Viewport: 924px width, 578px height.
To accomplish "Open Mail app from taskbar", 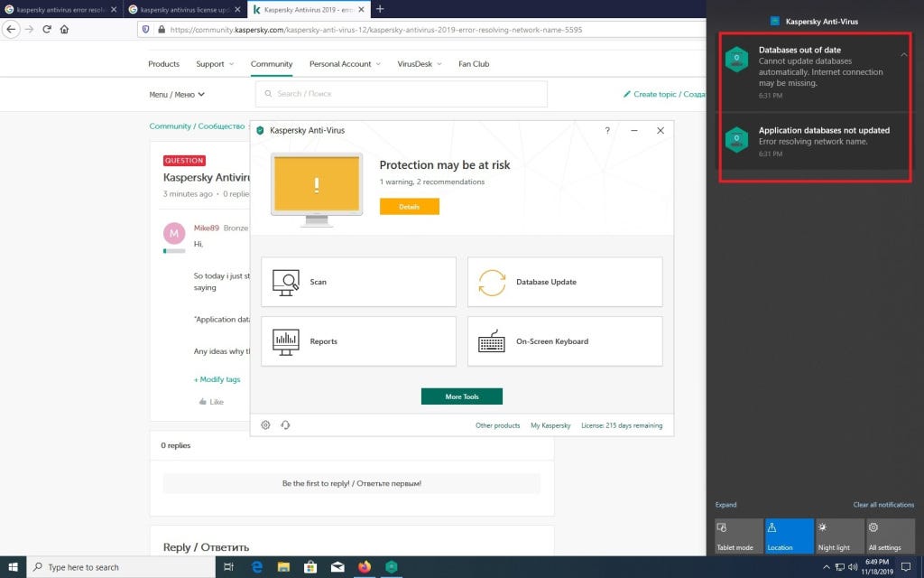I will point(337,567).
